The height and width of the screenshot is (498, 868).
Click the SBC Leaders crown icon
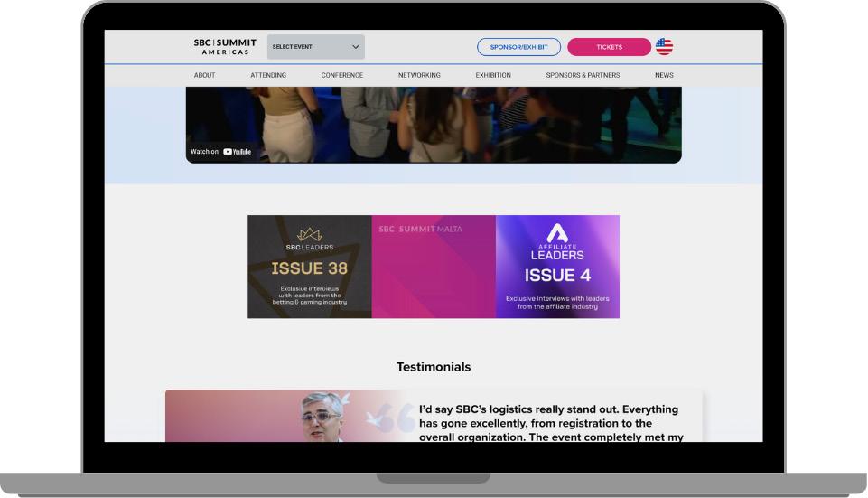[x=310, y=234]
